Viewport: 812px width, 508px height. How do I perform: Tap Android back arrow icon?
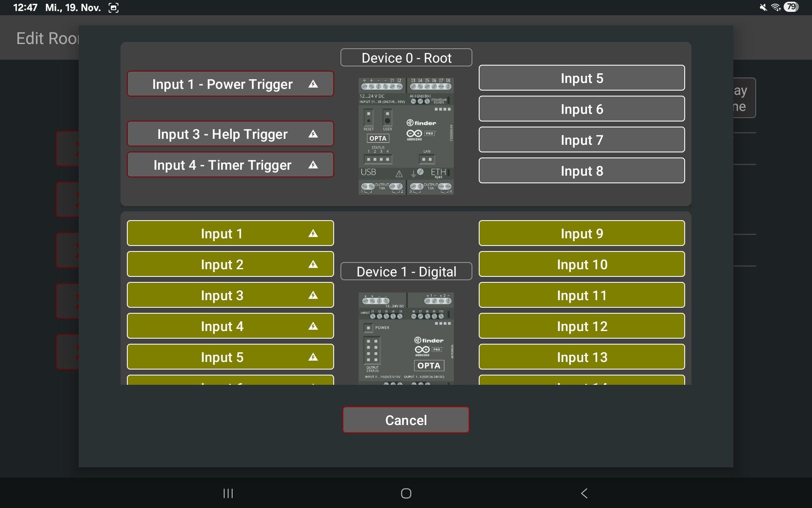pyautogui.click(x=584, y=493)
